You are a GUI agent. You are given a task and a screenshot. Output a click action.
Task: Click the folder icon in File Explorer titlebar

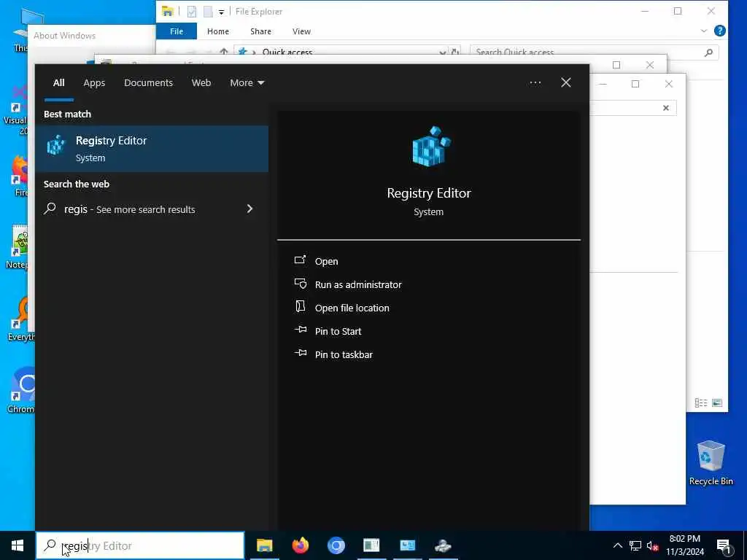tap(167, 12)
